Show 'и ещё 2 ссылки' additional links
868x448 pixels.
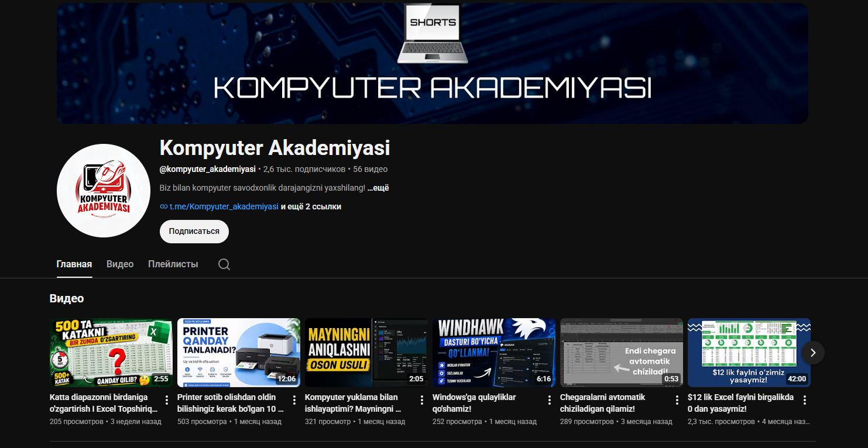coord(311,206)
